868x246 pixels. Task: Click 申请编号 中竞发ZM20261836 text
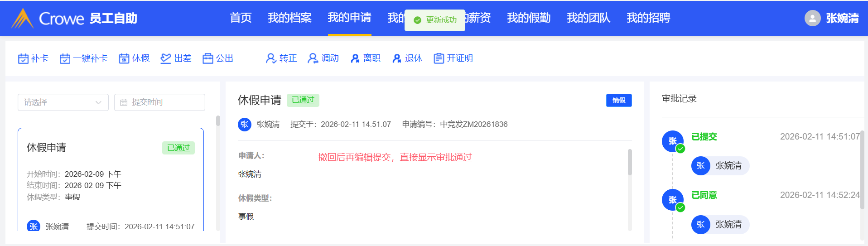(x=455, y=124)
